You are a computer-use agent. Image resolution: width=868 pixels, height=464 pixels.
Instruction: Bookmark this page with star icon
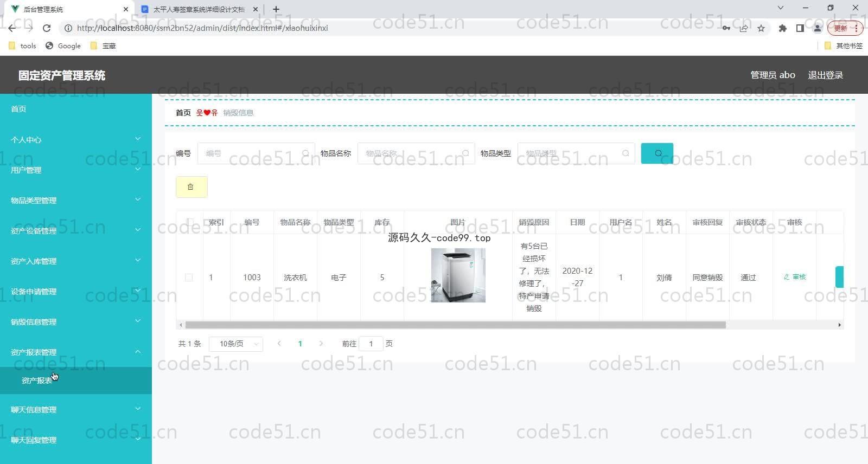[761, 28]
